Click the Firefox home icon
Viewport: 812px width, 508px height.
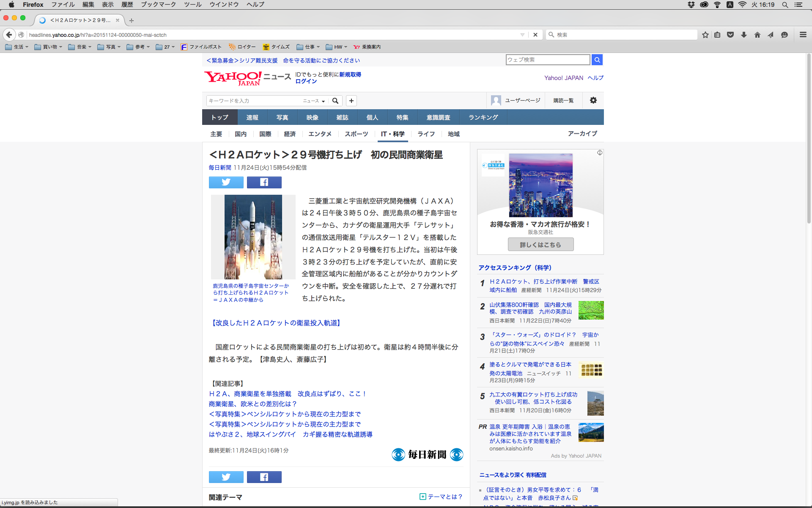click(x=757, y=35)
